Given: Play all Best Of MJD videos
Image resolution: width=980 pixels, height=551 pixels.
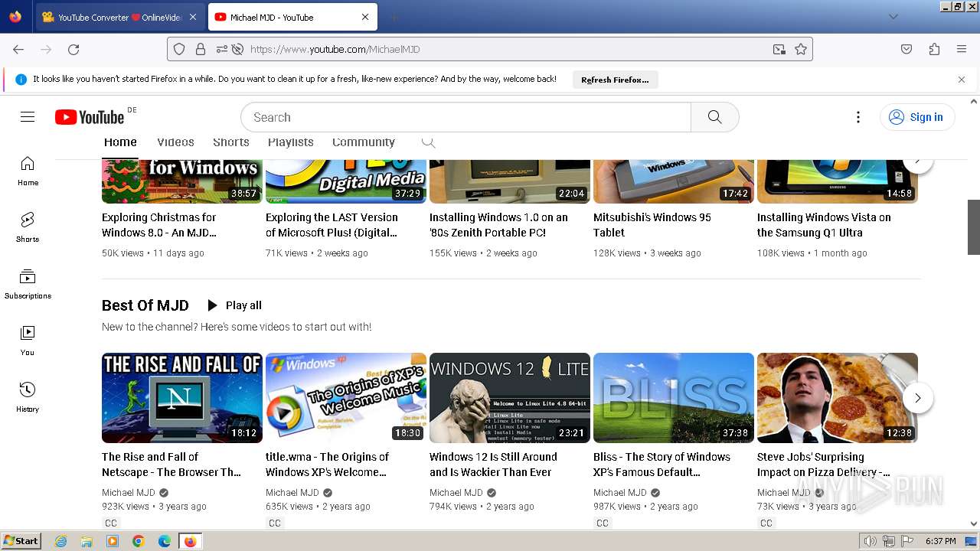Looking at the screenshot, I should (x=234, y=305).
